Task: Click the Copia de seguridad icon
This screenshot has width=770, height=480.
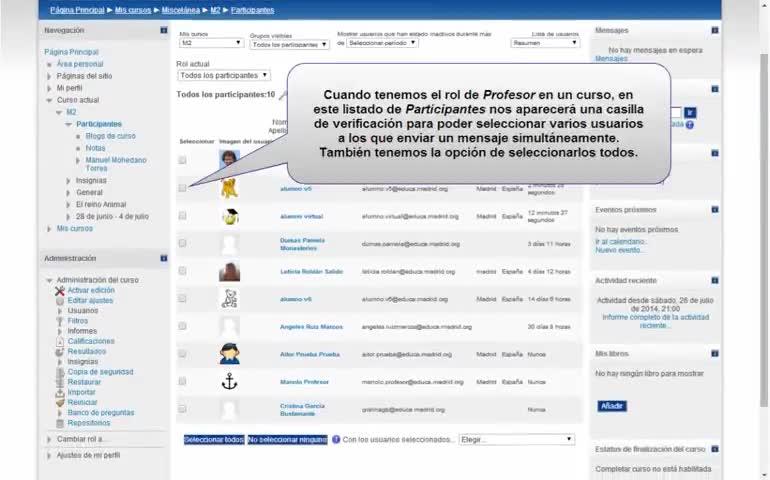Action: (x=60, y=372)
